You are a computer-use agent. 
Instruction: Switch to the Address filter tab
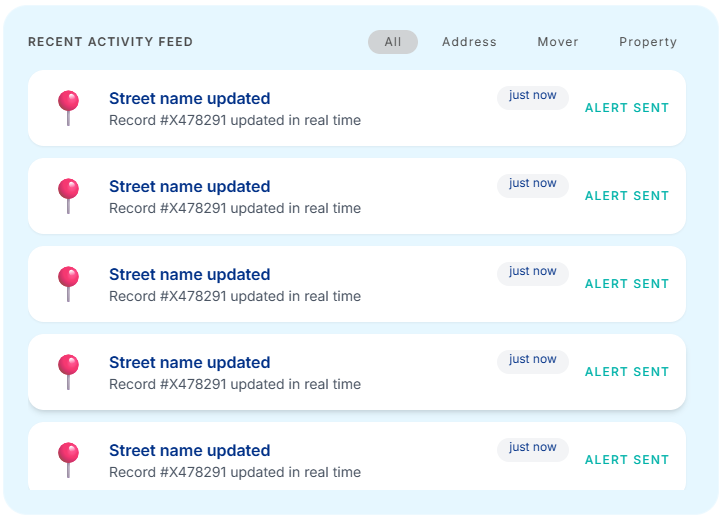coord(469,42)
